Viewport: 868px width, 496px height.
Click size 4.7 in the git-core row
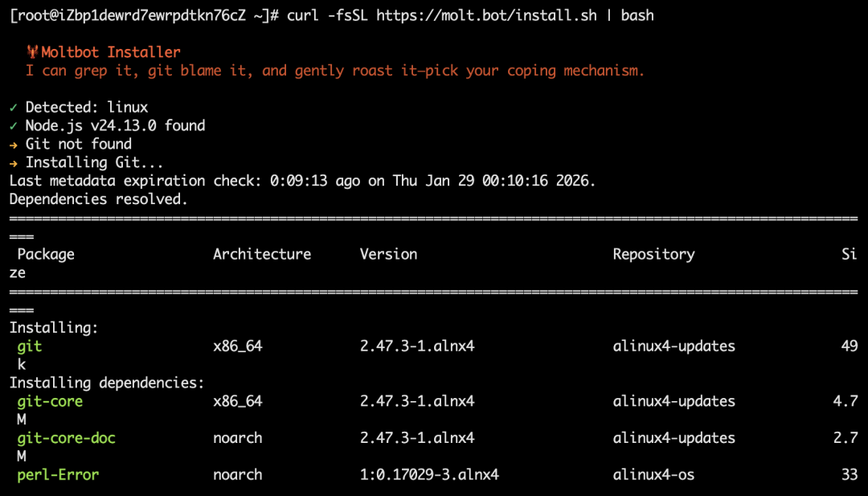(x=845, y=401)
